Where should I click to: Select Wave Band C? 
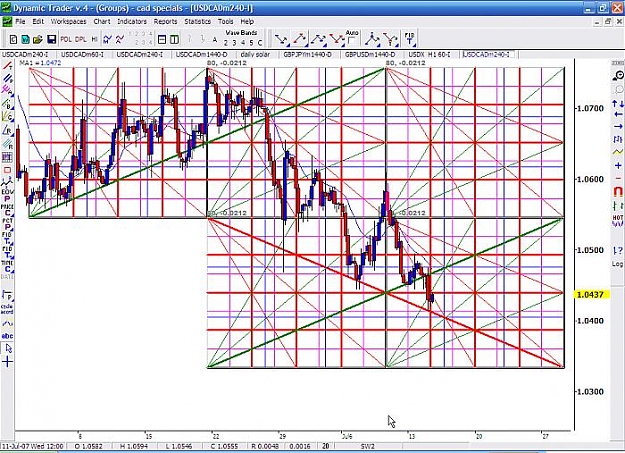[x=260, y=43]
